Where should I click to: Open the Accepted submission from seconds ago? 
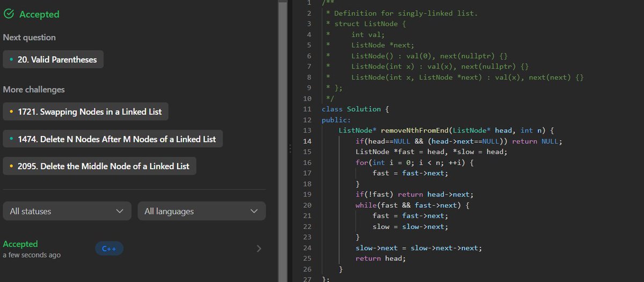coord(134,249)
